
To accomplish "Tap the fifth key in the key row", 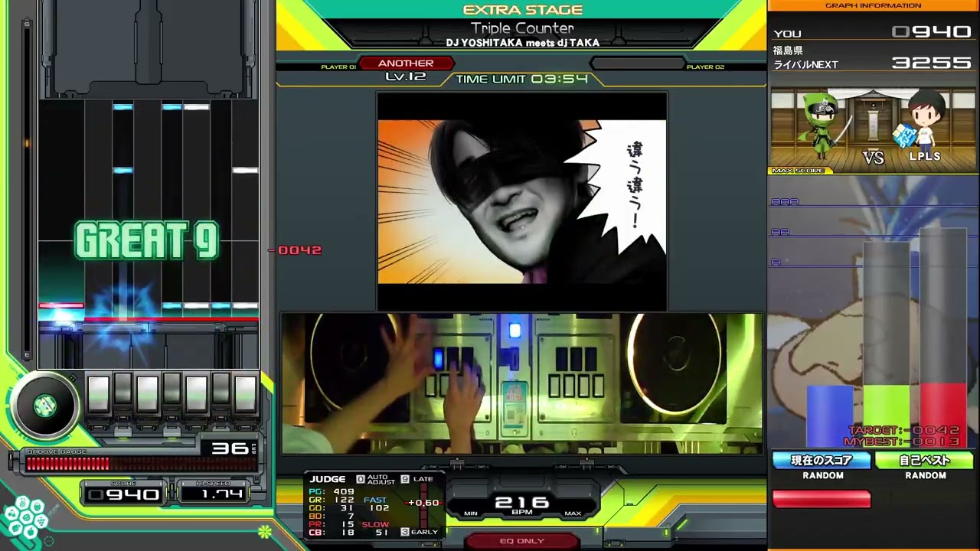I will point(196,396).
